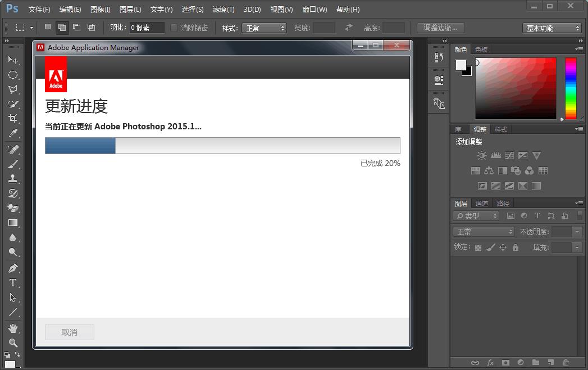Open the 文件(F) menu
The image size is (588, 370).
pos(39,10)
